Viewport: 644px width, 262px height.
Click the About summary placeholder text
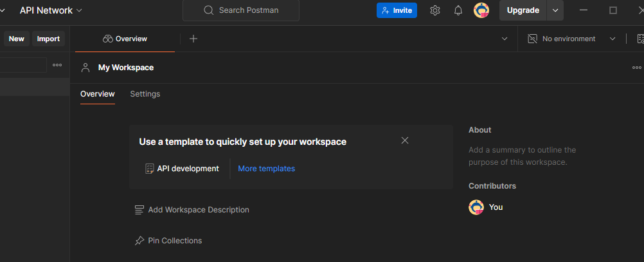(x=522, y=156)
